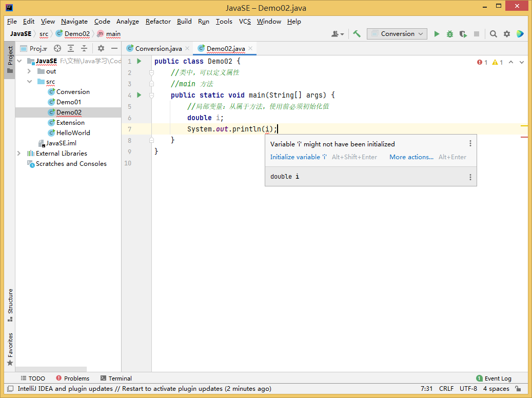532x398 pixels.
Task: Open IDE settings gear in the top toolbar
Action: pos(507,34)
